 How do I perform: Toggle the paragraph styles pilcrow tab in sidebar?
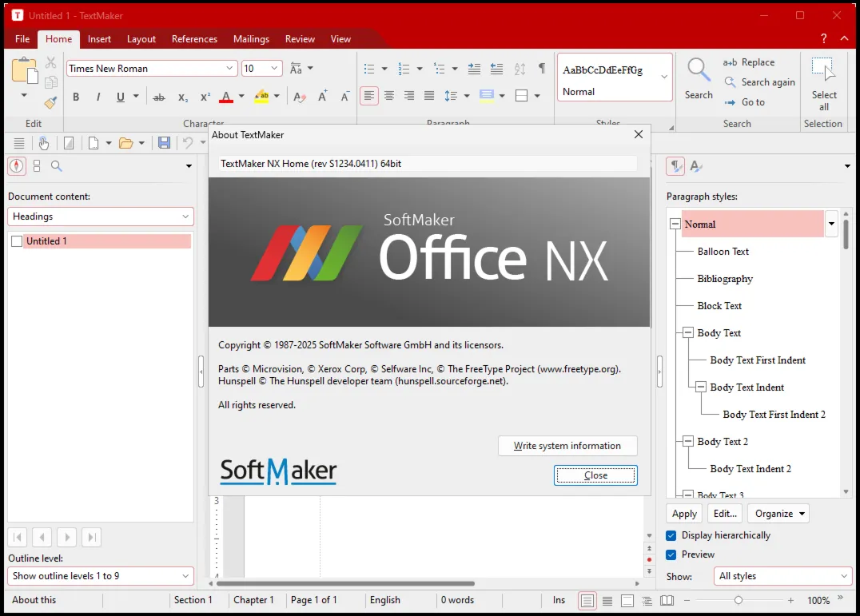tap(675, 165)
